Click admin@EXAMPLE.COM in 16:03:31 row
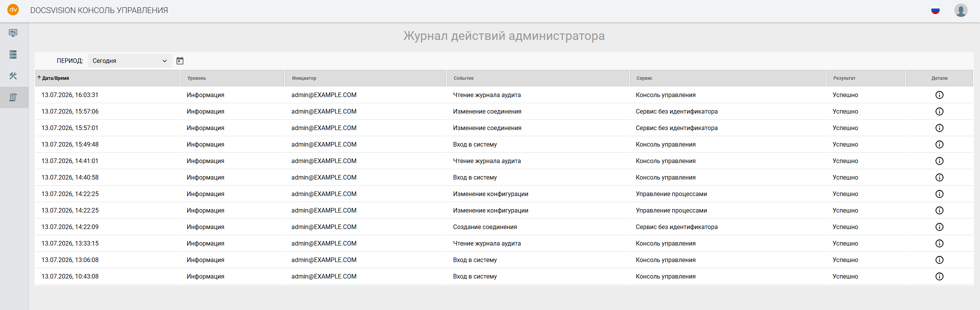This screenshot has height=310, width=980. pos(324,95)
